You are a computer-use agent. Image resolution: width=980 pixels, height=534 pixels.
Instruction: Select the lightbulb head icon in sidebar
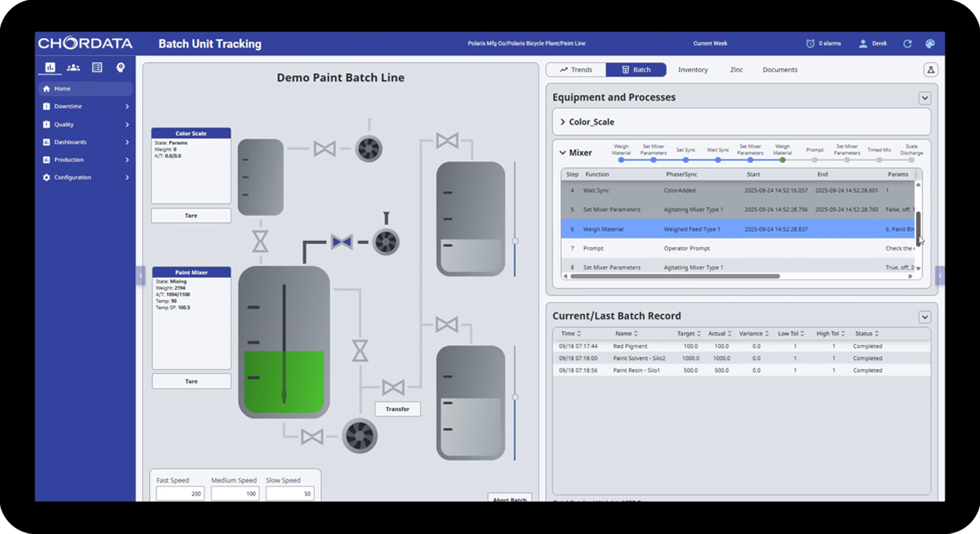pos(120,68)
